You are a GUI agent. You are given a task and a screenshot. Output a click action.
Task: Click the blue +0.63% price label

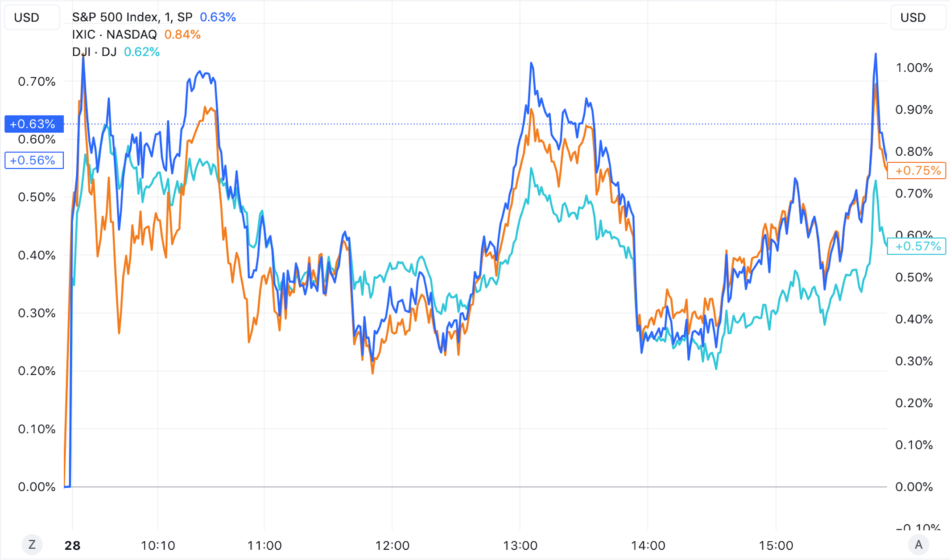[34, 124]
